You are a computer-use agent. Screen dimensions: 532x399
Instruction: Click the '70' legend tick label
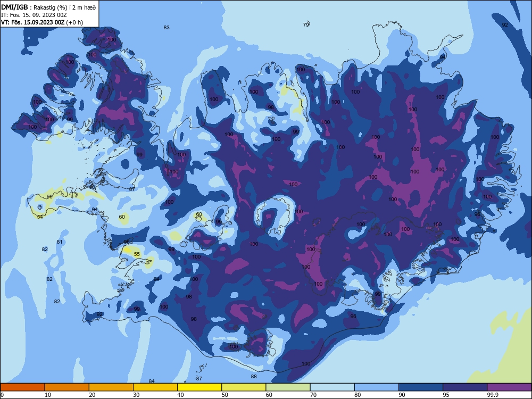(x=313, y=395)
